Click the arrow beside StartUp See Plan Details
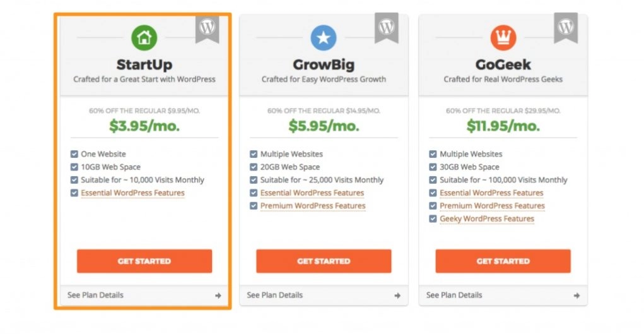The height and width of the screenshot is (334, 644). 218,295
